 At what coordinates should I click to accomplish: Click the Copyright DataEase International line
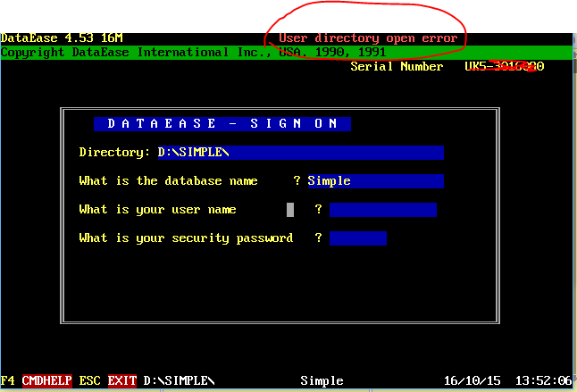click(x=194, y=53)
